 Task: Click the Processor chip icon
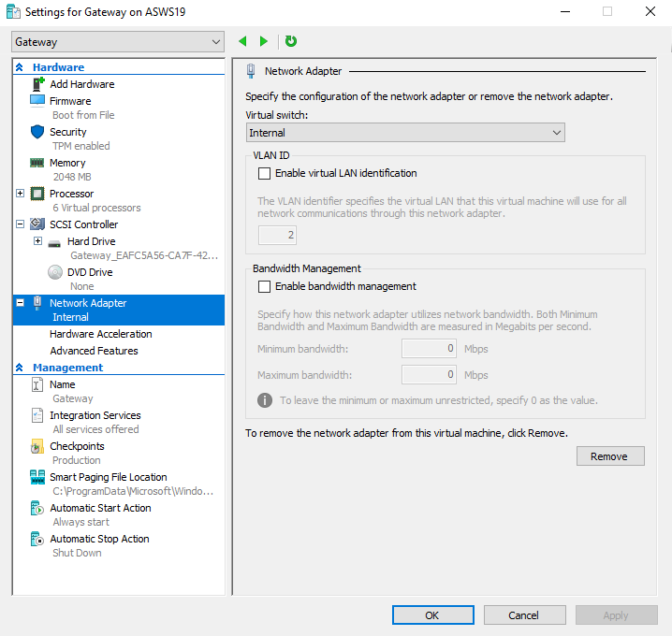pyautogui.click(x=37, y=194)
